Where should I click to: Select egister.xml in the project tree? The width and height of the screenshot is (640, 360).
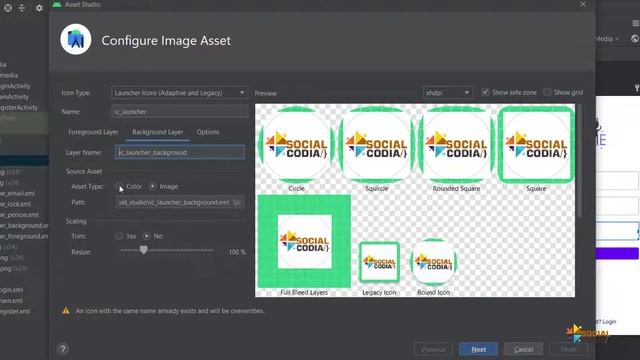tap(15, 311)
